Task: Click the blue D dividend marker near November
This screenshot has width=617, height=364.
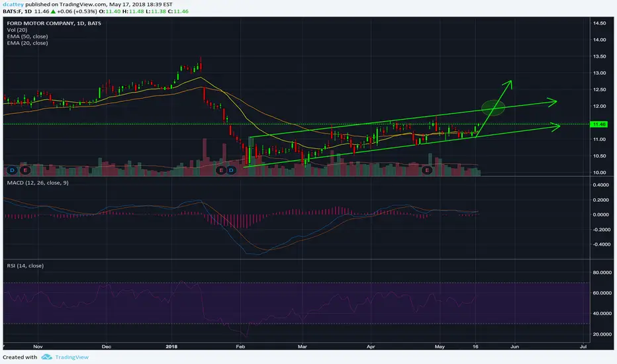Action: coord(12,170)
